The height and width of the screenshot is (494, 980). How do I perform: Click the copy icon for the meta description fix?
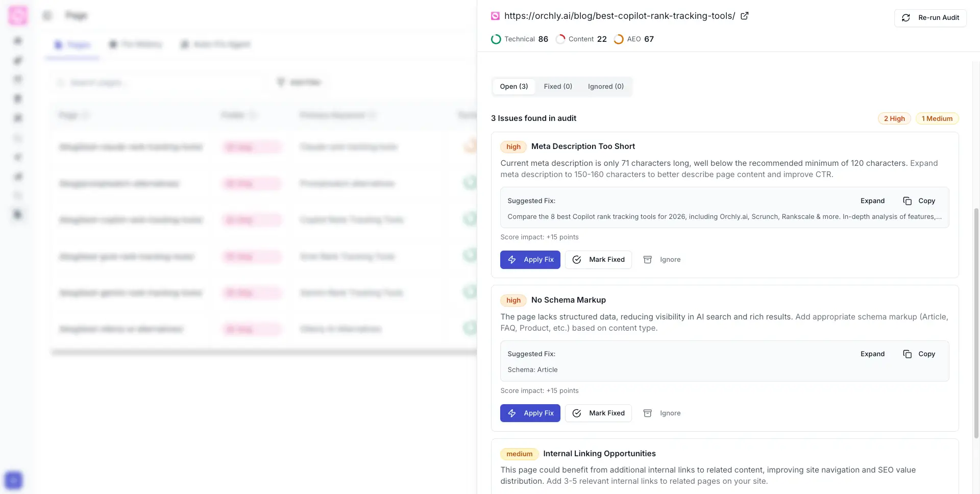click(908, 201)
